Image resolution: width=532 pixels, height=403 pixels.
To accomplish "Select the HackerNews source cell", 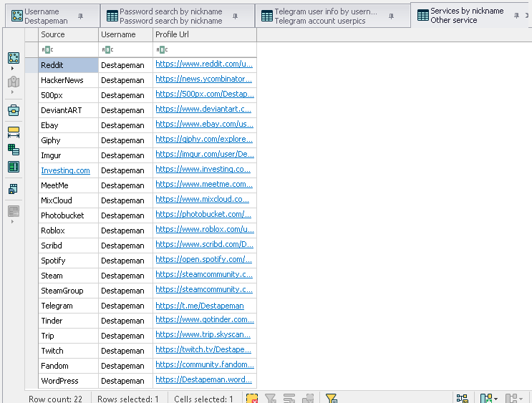I will coord(68,80).
